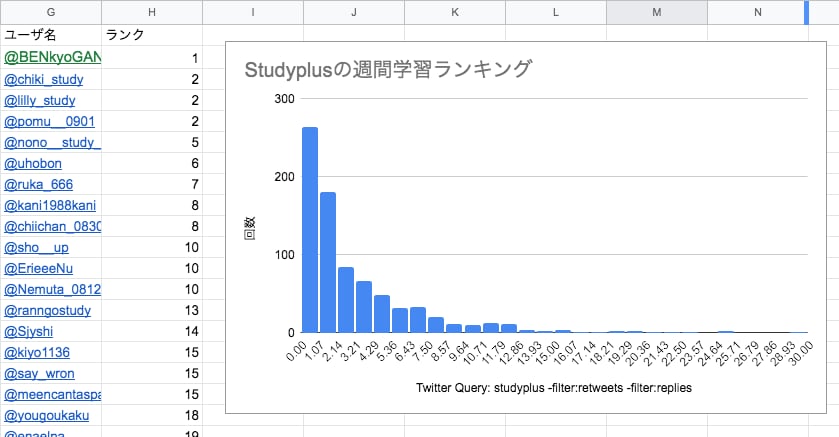The image size is (839, 437).
Task: Select rank cell 6 beside @uhobon
Action: tap(152, 163)
